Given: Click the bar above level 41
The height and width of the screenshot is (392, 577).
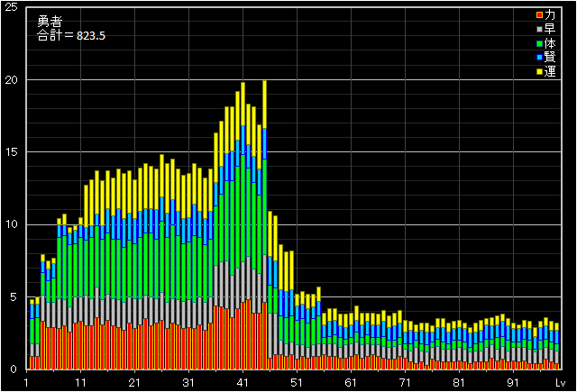Looking at the screenshot, I should tap(243, 226).
